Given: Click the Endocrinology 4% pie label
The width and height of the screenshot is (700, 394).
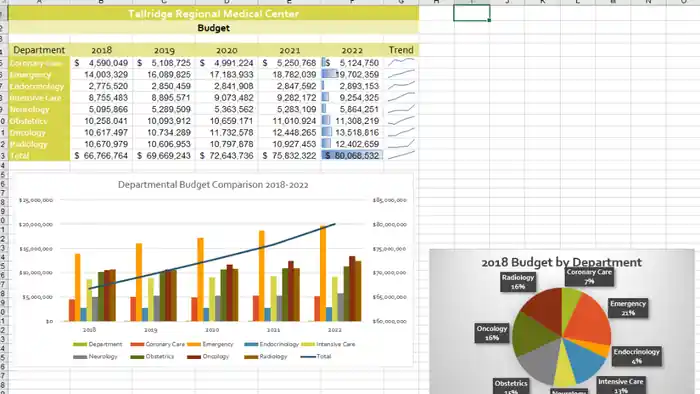Looking at the screenshot, I should coord(636,356).
